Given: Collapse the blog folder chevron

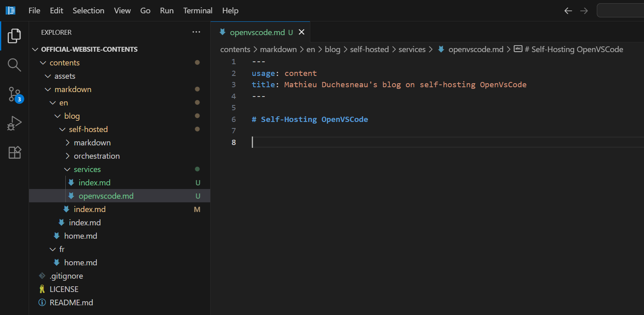Looking at the screenshot, I should point(58,116).
